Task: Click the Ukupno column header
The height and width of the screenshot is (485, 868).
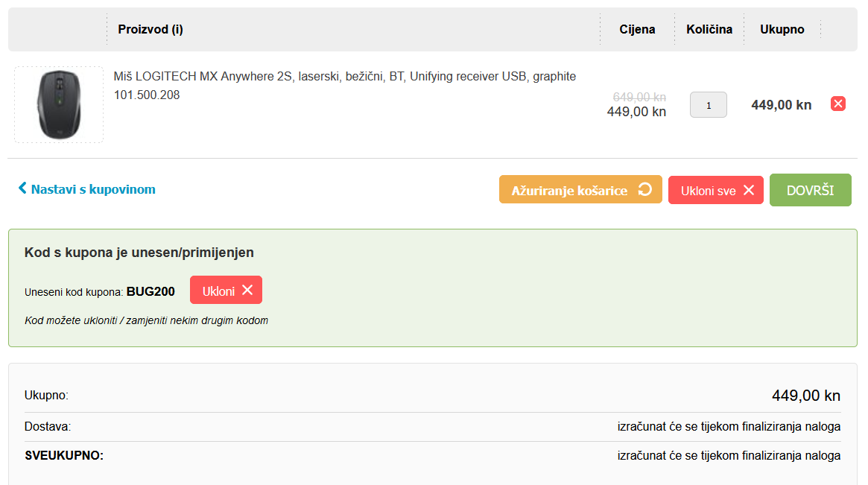Action: tap(782, 29)
